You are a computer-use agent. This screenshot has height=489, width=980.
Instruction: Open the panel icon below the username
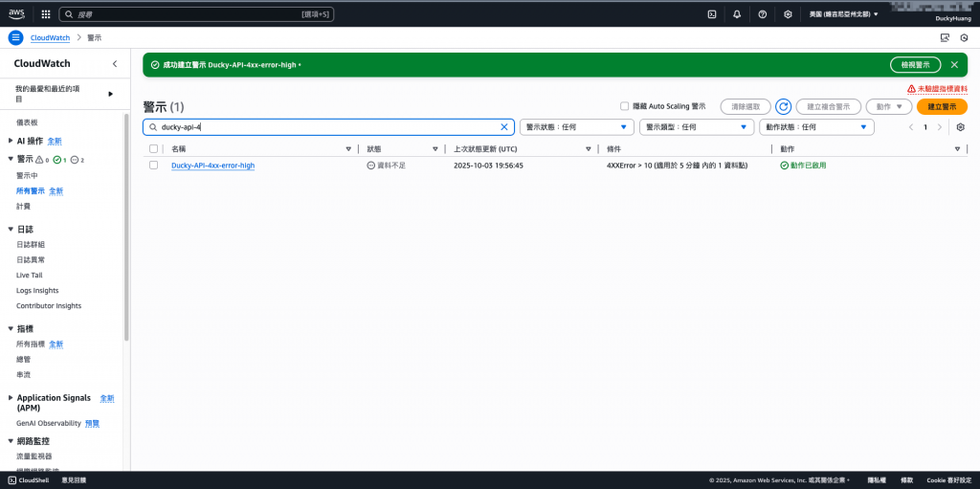(x=945, y=37)
